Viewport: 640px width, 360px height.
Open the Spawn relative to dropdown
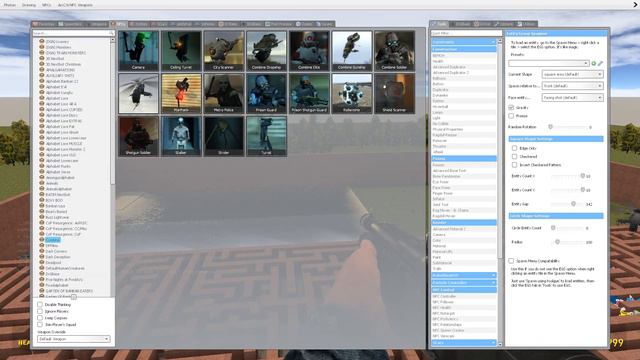coord(572,86)
